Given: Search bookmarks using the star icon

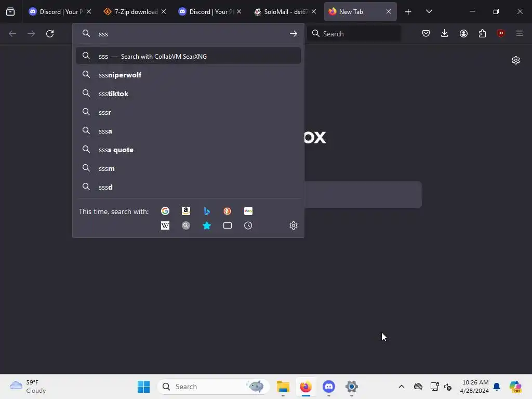Looking at the screenshot, I should click(x=207, y=225).
